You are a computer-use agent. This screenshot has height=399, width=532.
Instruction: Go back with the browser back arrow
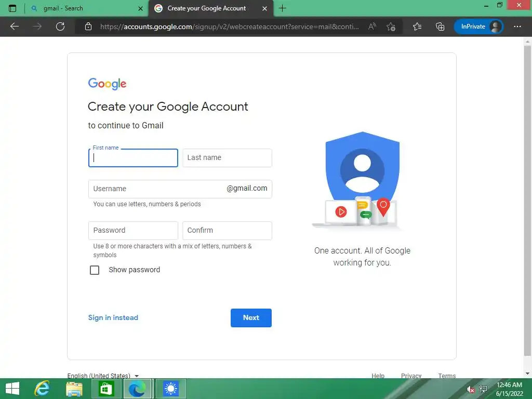[x=14, y=26]
